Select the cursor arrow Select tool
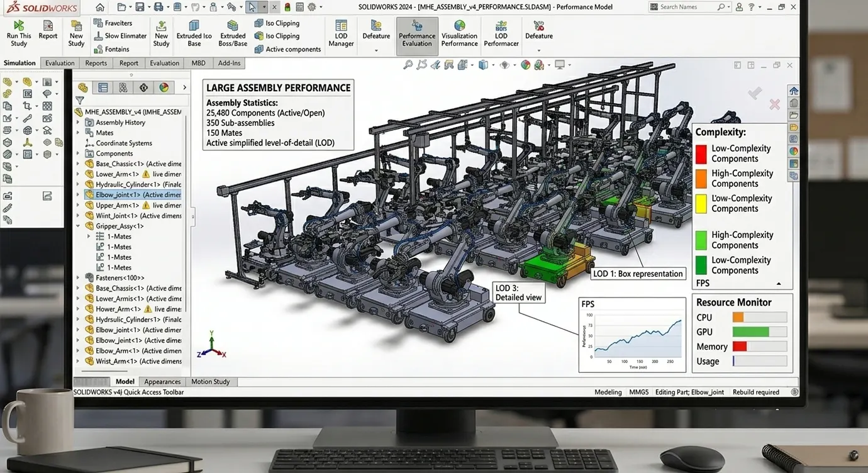Image resolution: width=868 pixels, height=473 pixels. [252, 8]
